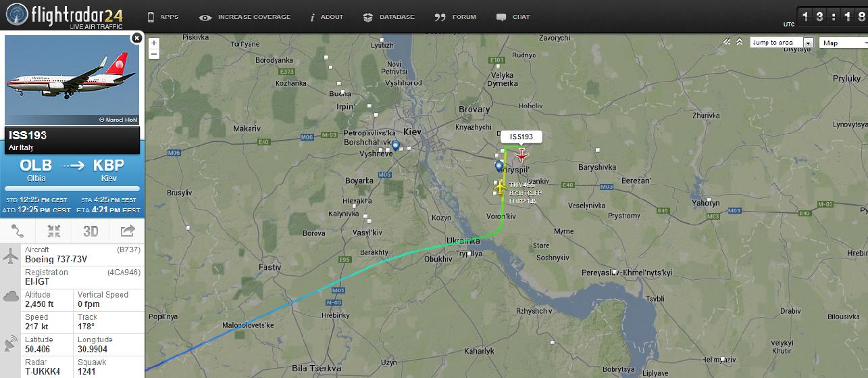Open the Jump to area dropdown
This screenshot has height=378, width=868.
click(x=781, y=43)
